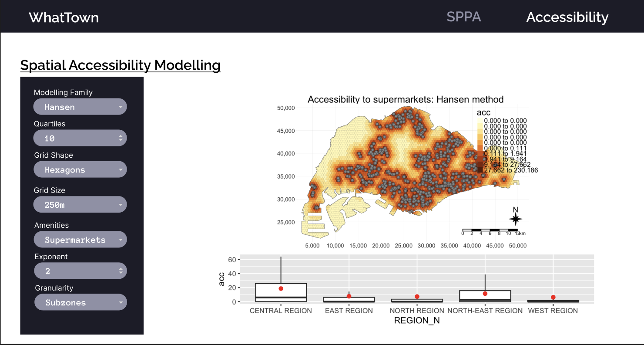Open the Granularity Subzones dropdown
Viewport: 644px width, 345px height.
coord(80,302)
